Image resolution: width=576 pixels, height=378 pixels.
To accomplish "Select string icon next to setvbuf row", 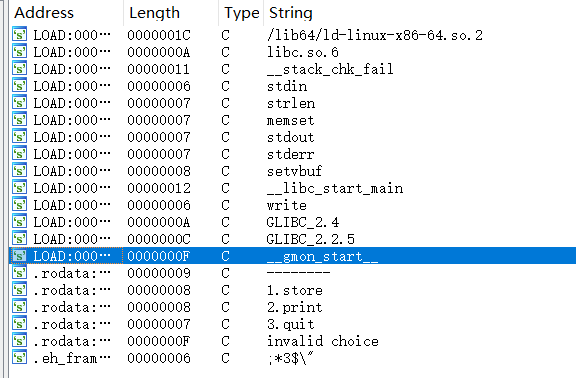I will coord(19,171).
